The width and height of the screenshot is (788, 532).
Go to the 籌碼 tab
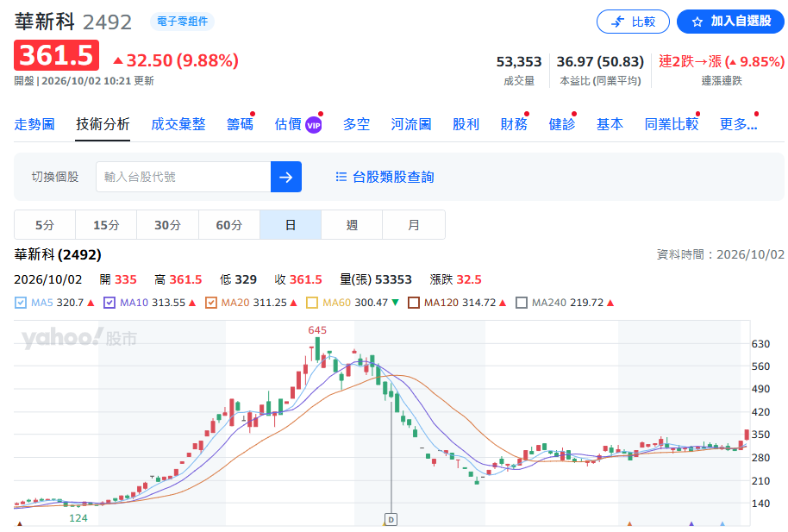(240, 124)
